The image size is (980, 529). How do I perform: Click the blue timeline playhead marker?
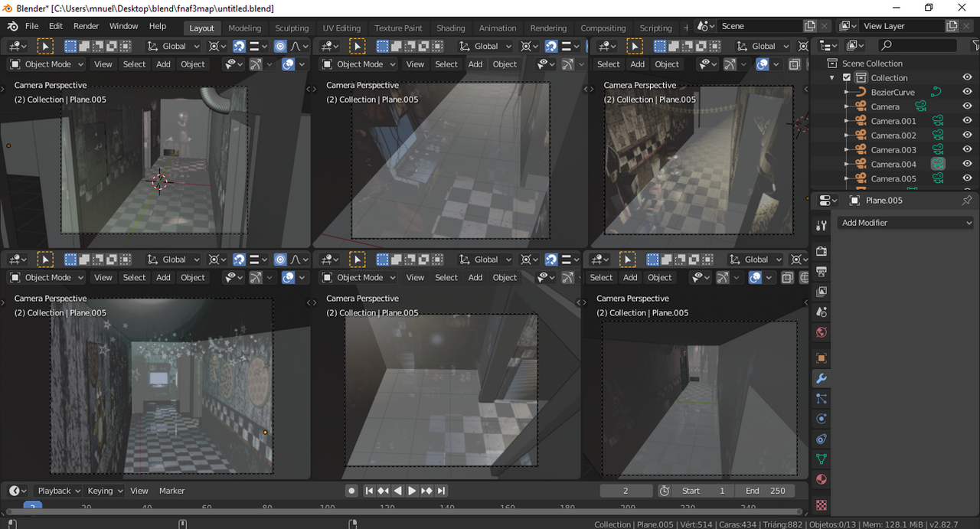pos(33,506)
